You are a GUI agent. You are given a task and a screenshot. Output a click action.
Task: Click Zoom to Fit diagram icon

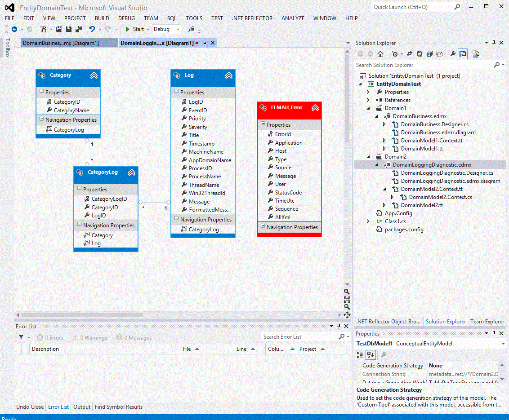click(347, 299)
